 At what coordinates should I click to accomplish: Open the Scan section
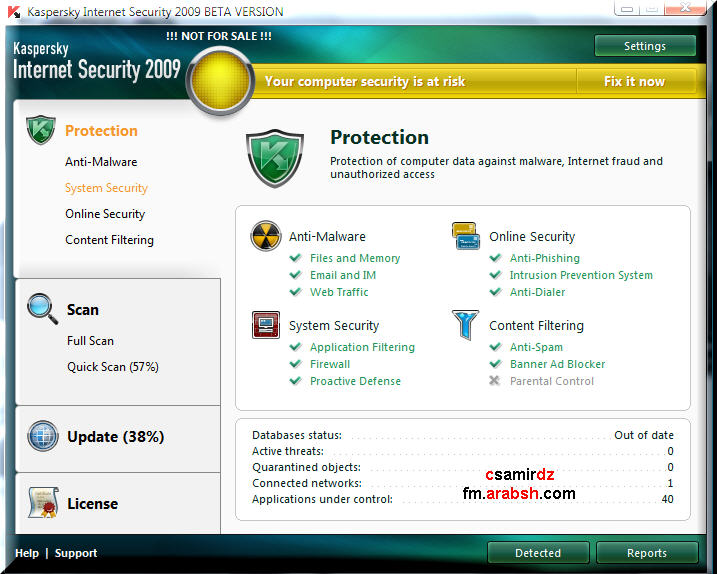pyautogui.click(x=82, y=310)
